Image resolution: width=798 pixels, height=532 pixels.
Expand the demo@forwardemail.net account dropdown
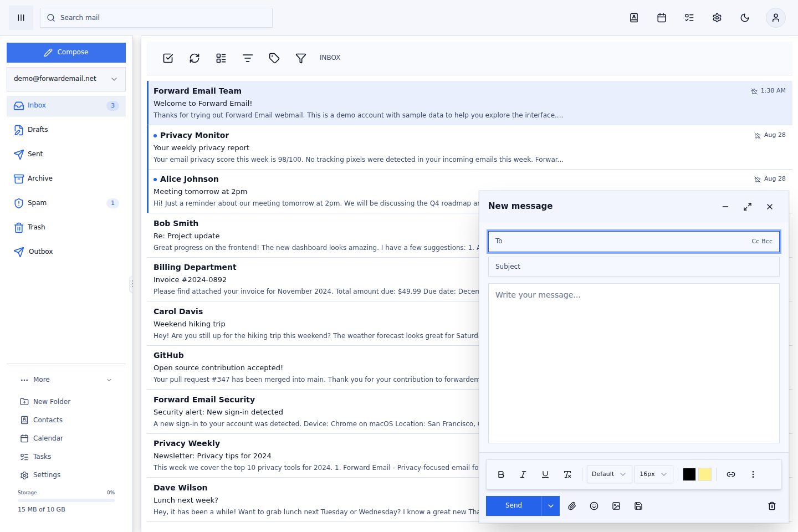(x=66, y=79)
